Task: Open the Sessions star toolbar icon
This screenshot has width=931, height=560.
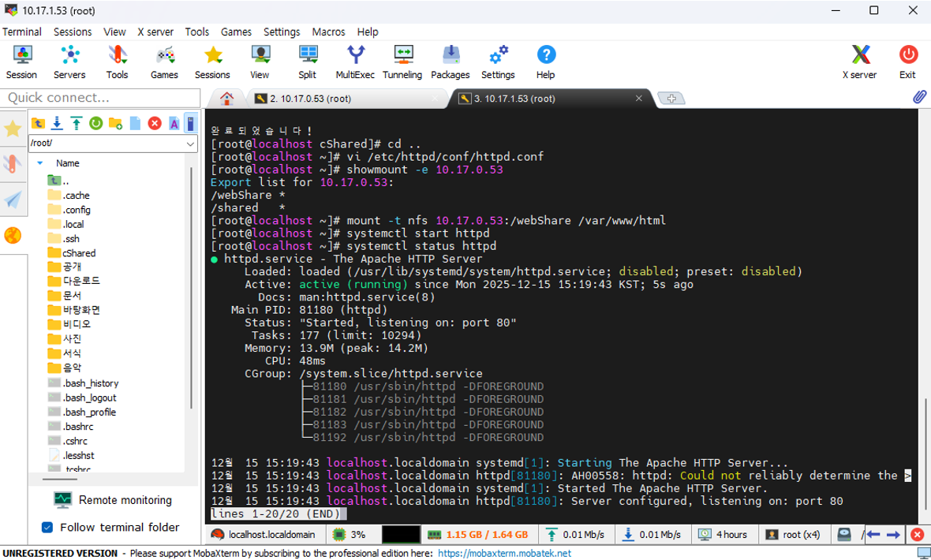Action: click(212, 62)
